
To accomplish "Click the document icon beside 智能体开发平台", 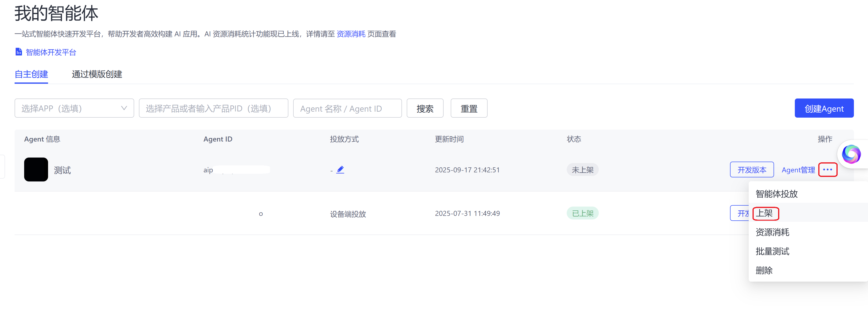I will (x=18, y=52).
